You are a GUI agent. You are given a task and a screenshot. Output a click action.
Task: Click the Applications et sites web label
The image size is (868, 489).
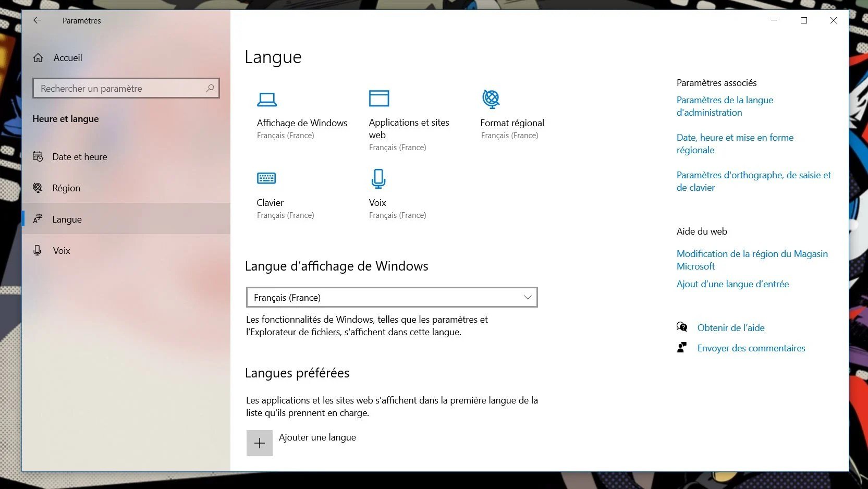[x=409, y=129]
